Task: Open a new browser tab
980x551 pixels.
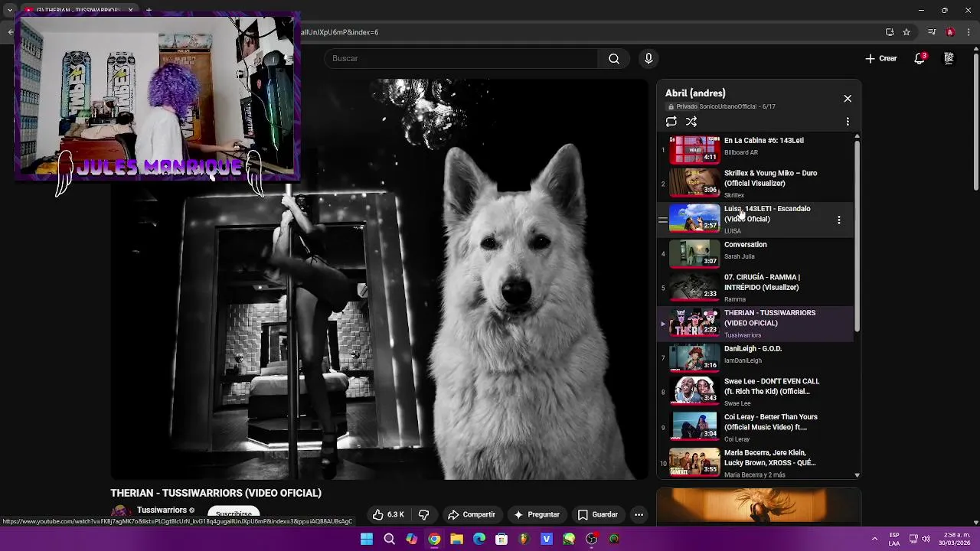Action: pos(149,10)
